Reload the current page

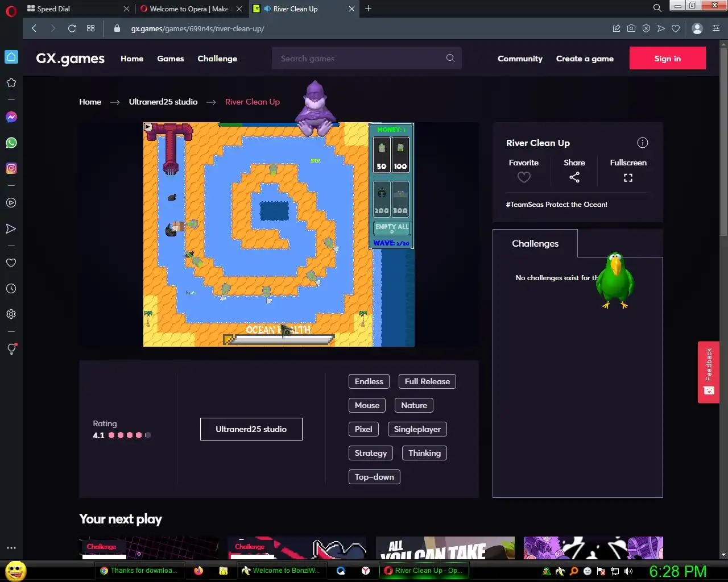pos(72,28)
